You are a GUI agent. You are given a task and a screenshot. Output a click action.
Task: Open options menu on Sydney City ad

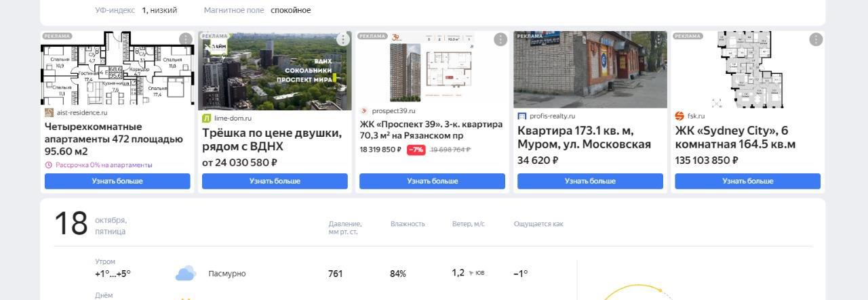pyautogui.click(x=816, y=39)
